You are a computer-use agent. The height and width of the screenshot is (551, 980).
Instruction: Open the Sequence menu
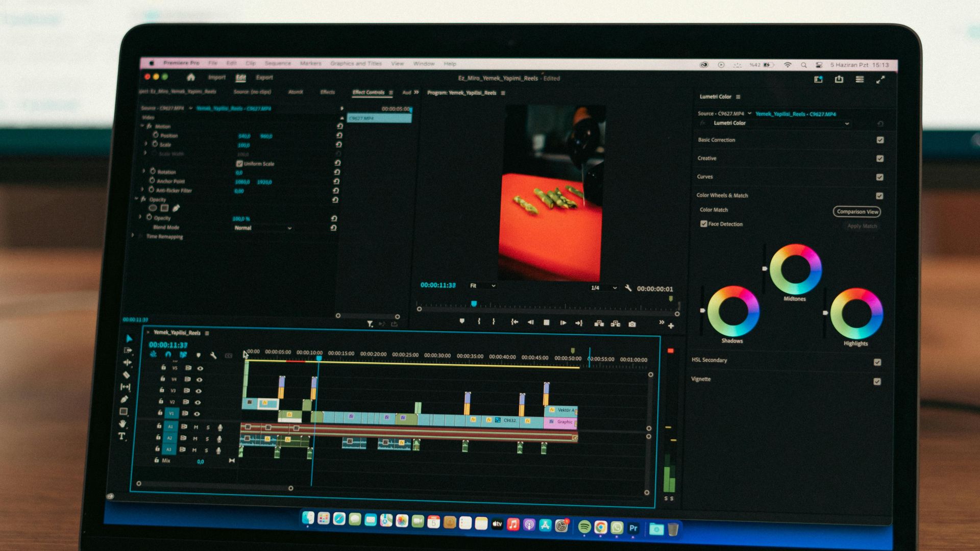click(278, 63)
